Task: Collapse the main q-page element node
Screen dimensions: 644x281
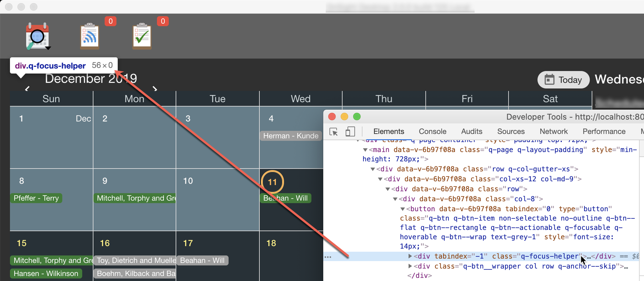Action: click(x=365, y=150)
